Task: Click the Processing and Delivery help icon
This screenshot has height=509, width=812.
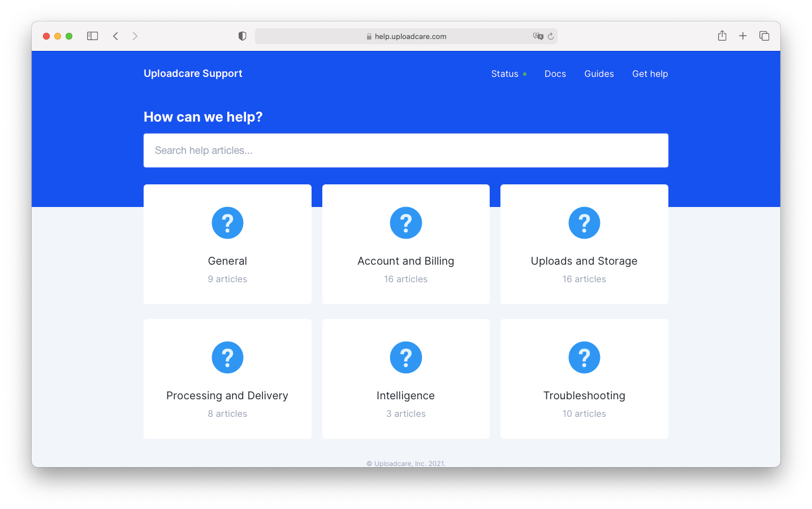Action: 227,357
